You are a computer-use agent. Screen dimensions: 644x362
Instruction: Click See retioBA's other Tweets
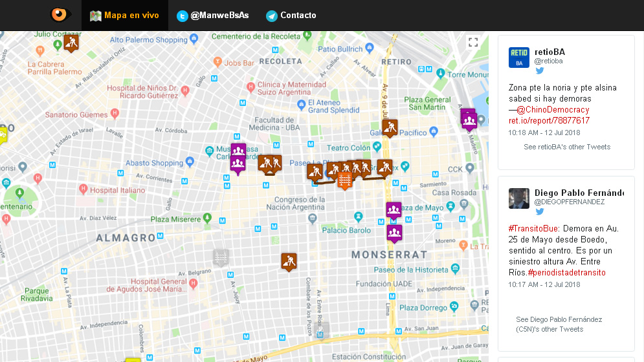(567, 147)
